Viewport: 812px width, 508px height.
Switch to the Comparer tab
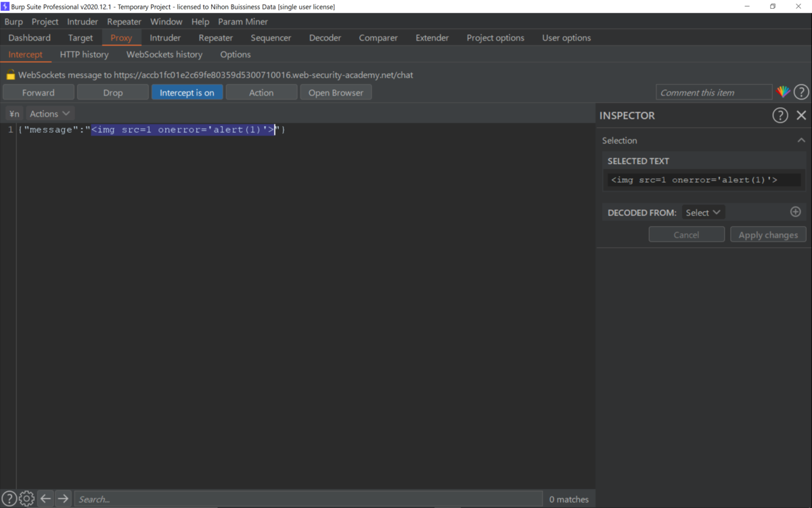pos(378,38)
